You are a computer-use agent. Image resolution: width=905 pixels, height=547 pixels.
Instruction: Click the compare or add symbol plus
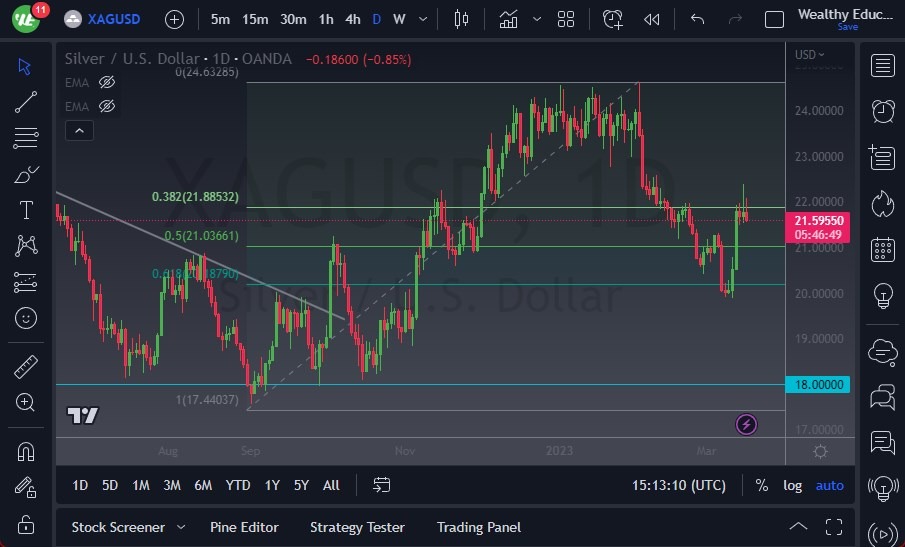174,20
